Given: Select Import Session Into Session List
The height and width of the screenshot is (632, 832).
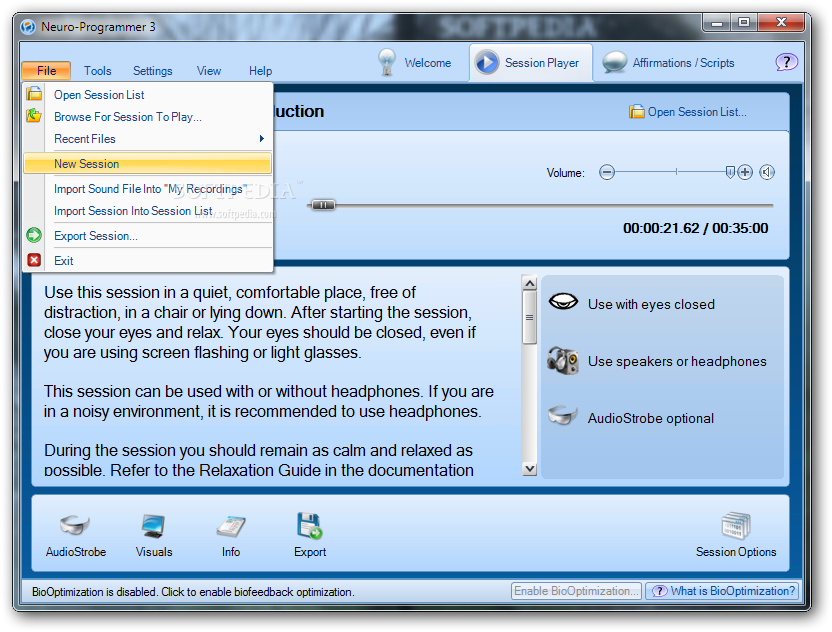Looking at the screenshot, I should 148,211.
